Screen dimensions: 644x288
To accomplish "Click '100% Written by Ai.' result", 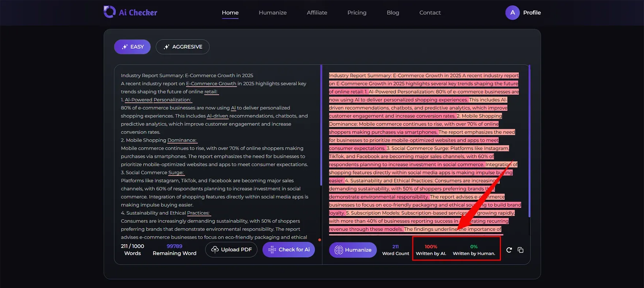I will pyautogui.click(x=431, y=250).
